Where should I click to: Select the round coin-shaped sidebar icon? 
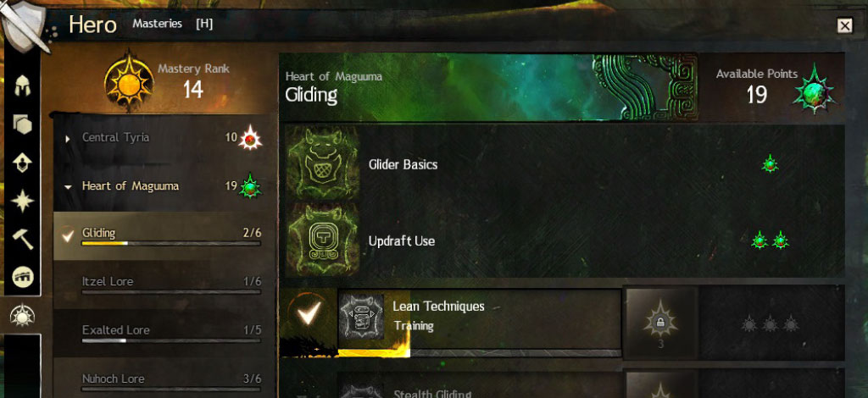pyautogui.click(x=22, y=277)
